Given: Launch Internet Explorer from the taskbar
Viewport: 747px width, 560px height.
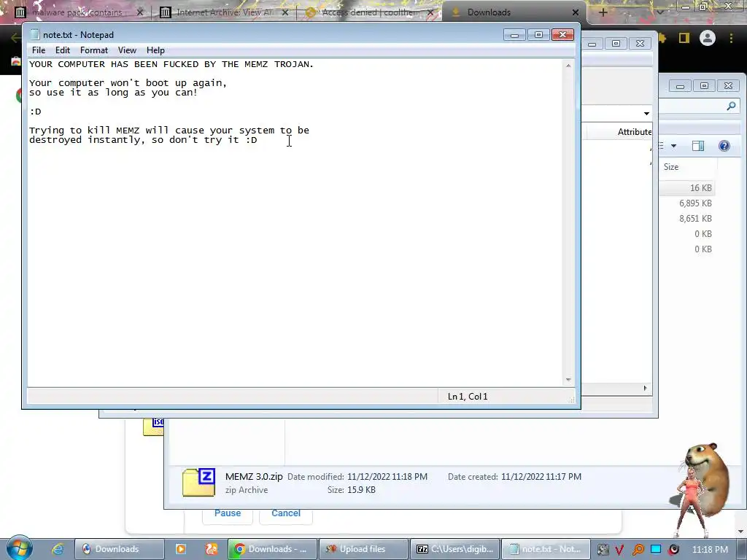Looking at the screenshot, I should click(x=58, y=549).
